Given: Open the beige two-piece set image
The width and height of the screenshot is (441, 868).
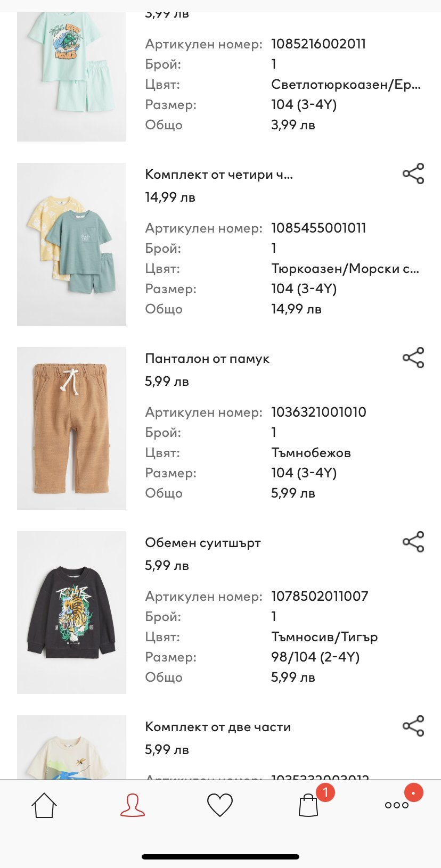Looking at the screenshot, I should (x=71, y=748).
